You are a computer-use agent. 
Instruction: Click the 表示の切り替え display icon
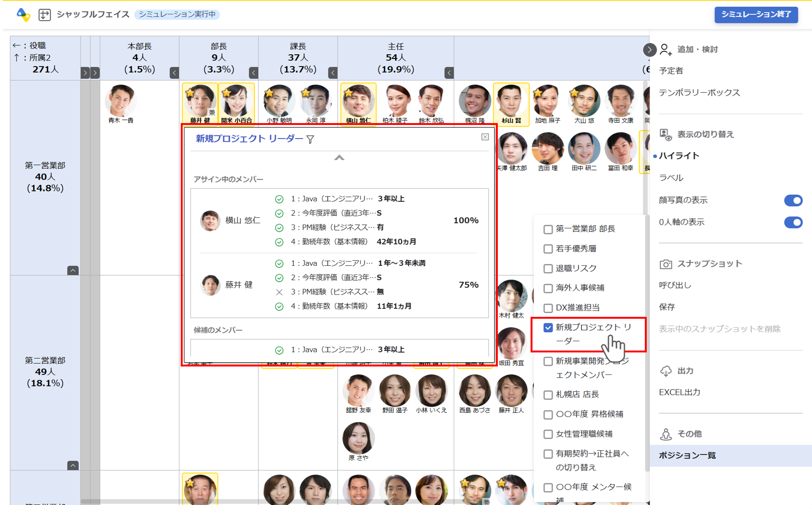pyautogui.click(x=665, y=135)
